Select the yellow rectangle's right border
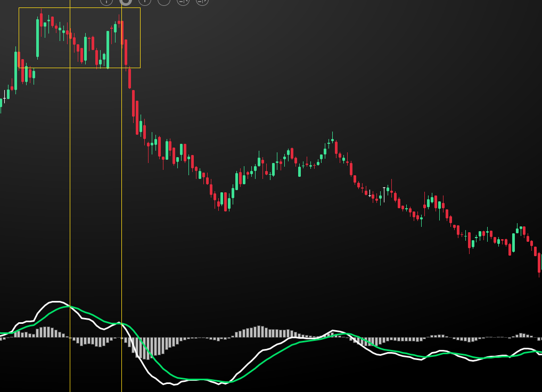The height and width of the screenshot is (392, 542). 140,37
